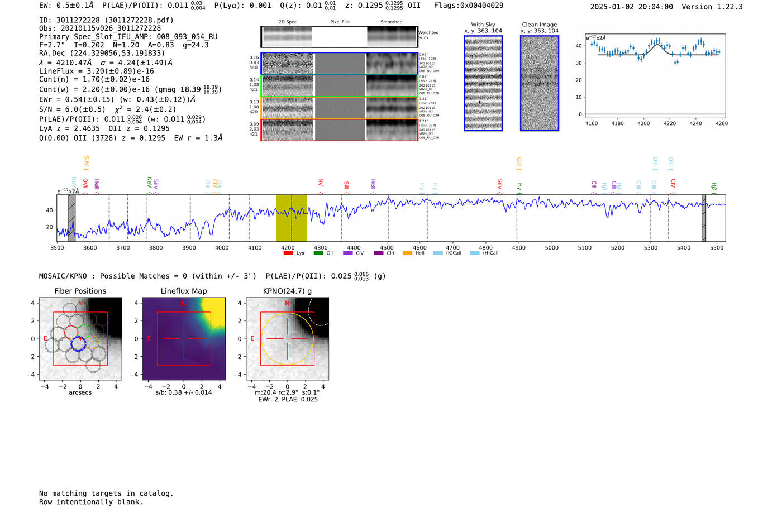Click the EW: 0.5±0.1Å header value
The image size is (782, 532).
[66, 6]
